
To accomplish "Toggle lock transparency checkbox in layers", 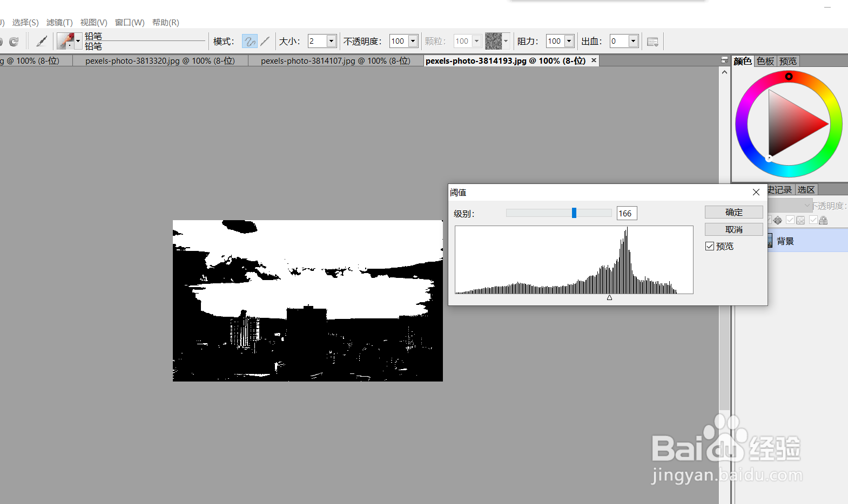I will coord(790,220).
